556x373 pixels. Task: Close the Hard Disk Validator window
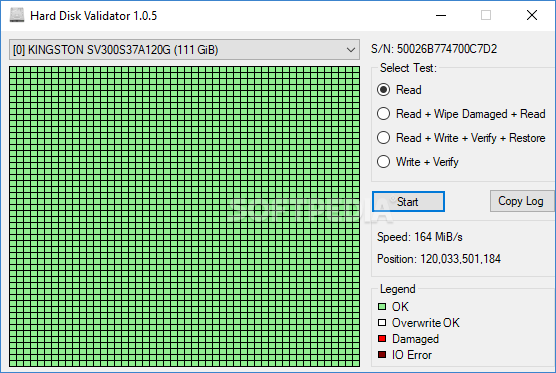[x=532, y=15]
